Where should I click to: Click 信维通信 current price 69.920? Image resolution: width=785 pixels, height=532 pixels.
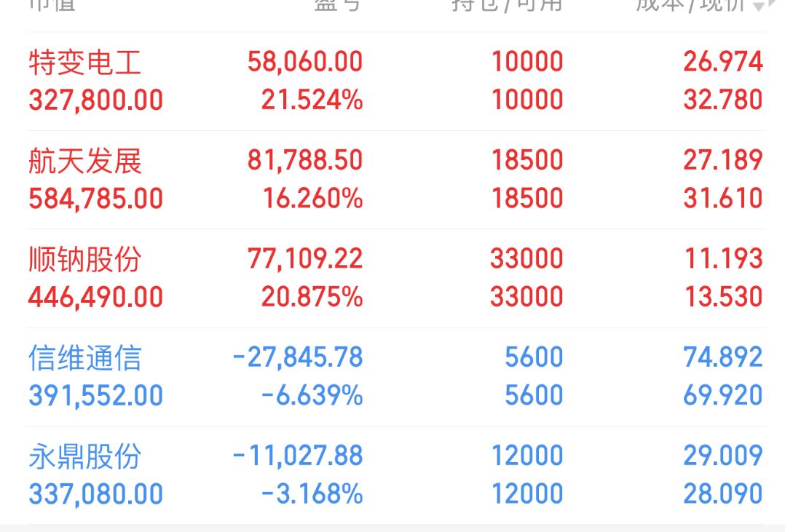(722, 396)
